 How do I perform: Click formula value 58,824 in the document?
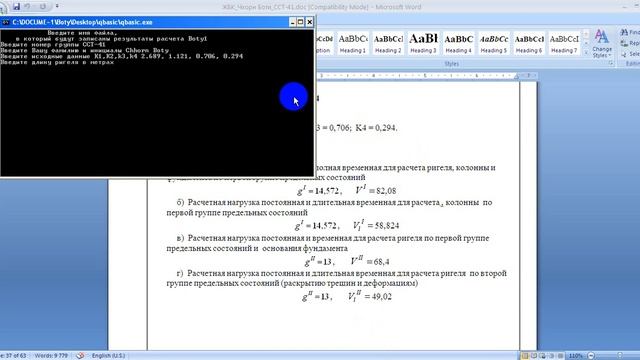(x=387, y=226)
